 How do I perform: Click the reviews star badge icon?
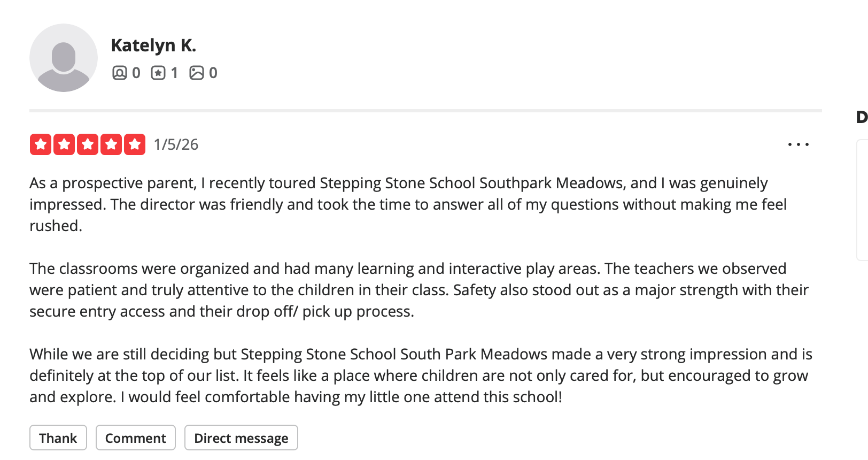158,73
